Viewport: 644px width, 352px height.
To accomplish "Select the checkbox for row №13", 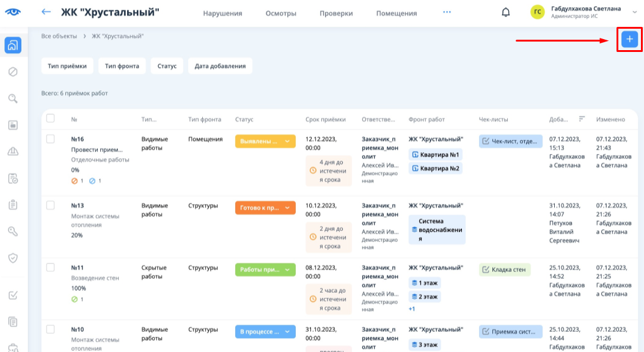I will 51,206.
